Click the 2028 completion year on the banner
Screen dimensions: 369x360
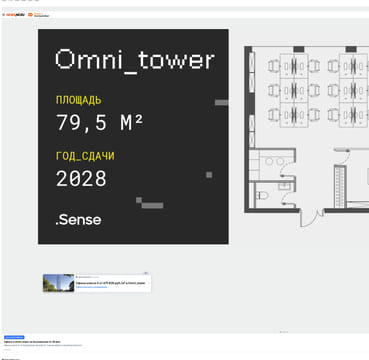[x=81, y=178]
